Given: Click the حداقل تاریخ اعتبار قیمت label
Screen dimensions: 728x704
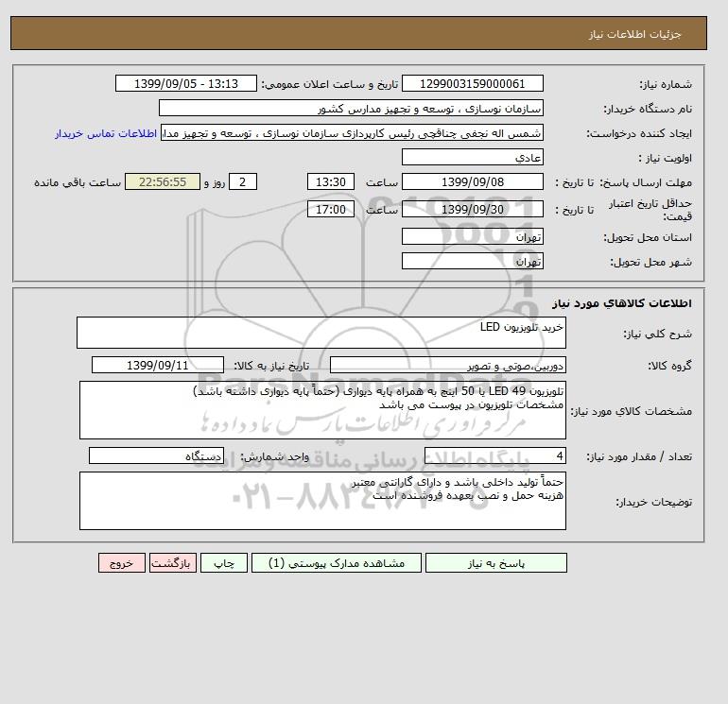Looking at the screenshot, I should tap(650, 210).
